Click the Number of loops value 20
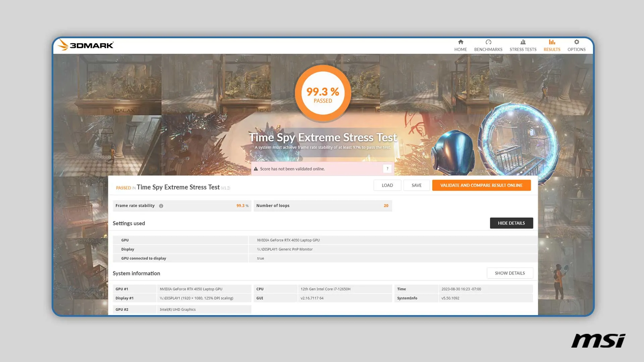The image size is (644, 362). click(x=386, y=206)
